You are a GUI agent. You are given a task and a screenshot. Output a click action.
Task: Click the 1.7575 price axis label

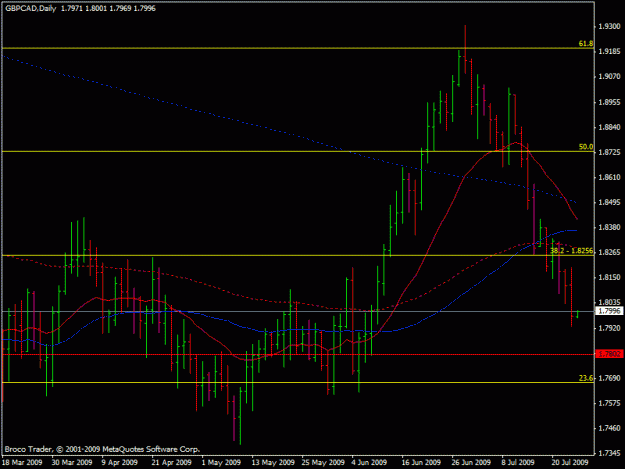tap(609, 403)
